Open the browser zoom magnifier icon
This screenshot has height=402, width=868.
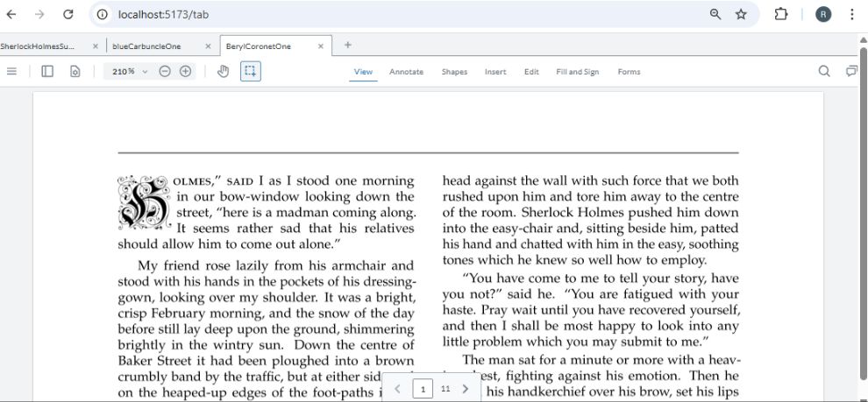715,14
